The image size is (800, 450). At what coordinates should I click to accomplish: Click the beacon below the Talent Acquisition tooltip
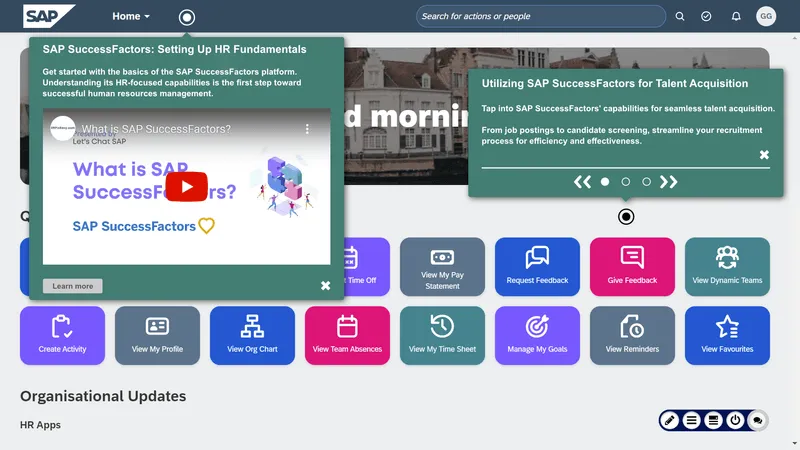point(626,217)
